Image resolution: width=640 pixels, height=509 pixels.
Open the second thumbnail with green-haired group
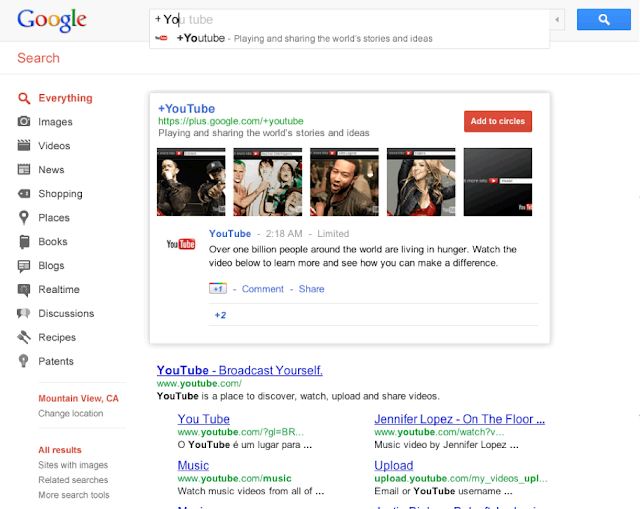point(268,182)
